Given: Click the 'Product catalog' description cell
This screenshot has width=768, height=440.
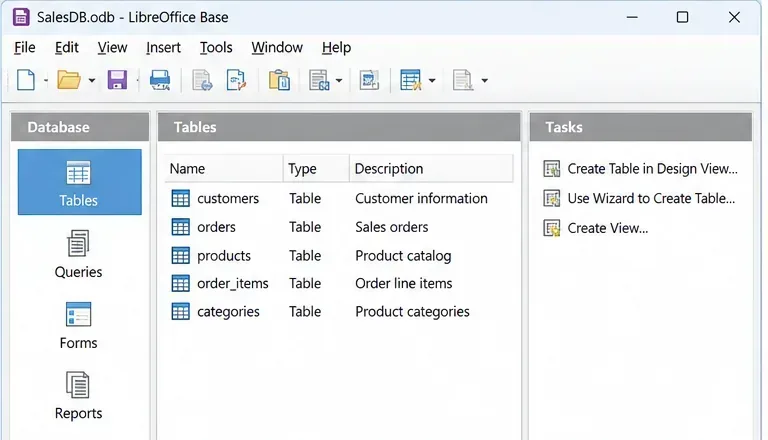Looking at the screenshot, I should [403, 255].
